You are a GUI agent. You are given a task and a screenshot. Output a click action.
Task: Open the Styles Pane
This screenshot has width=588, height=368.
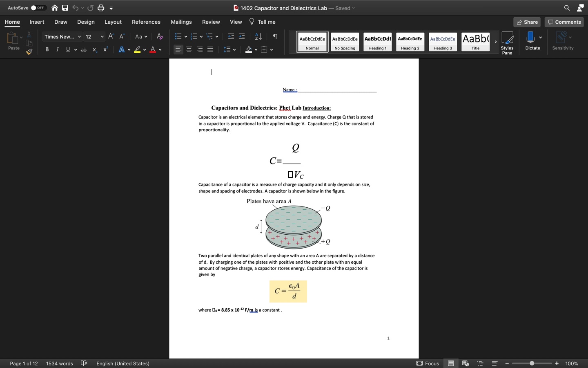507,43
